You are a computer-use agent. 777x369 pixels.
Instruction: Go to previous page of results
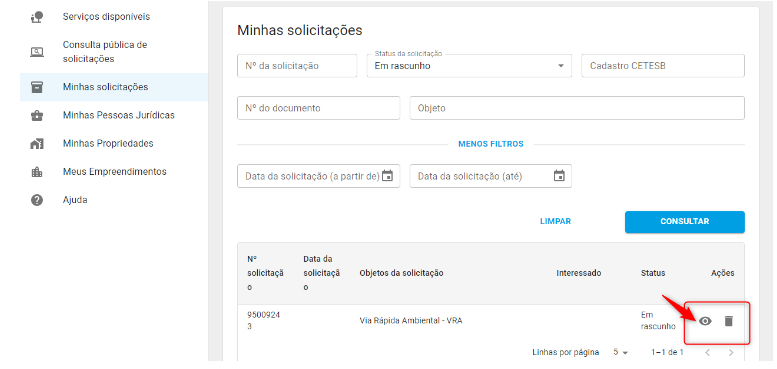click(708, 353)
